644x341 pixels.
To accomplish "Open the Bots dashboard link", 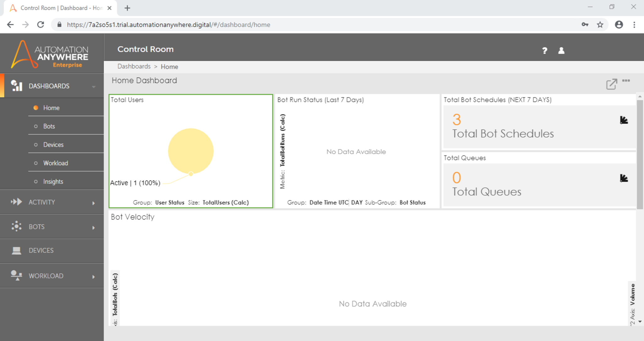I will point(48,126).
